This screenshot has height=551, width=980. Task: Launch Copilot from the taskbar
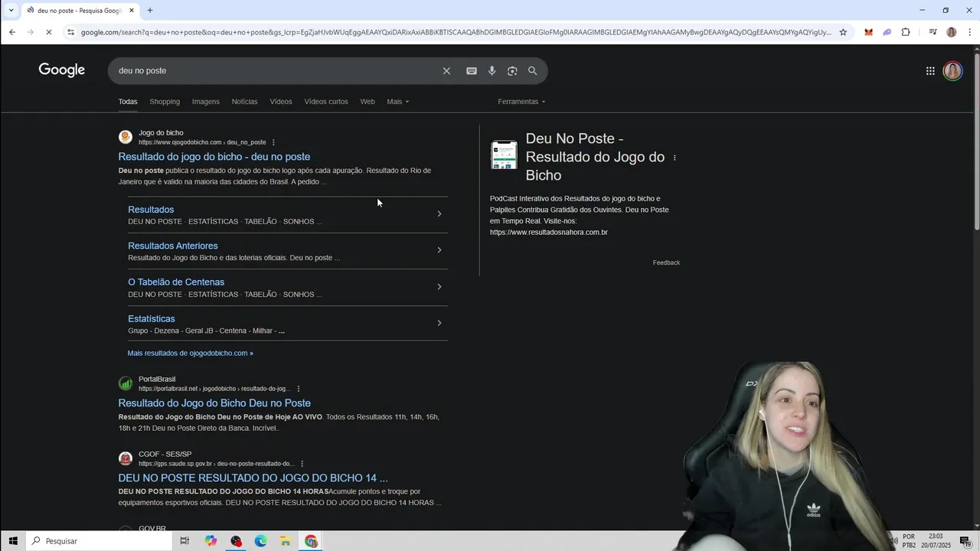click(211, 541)
